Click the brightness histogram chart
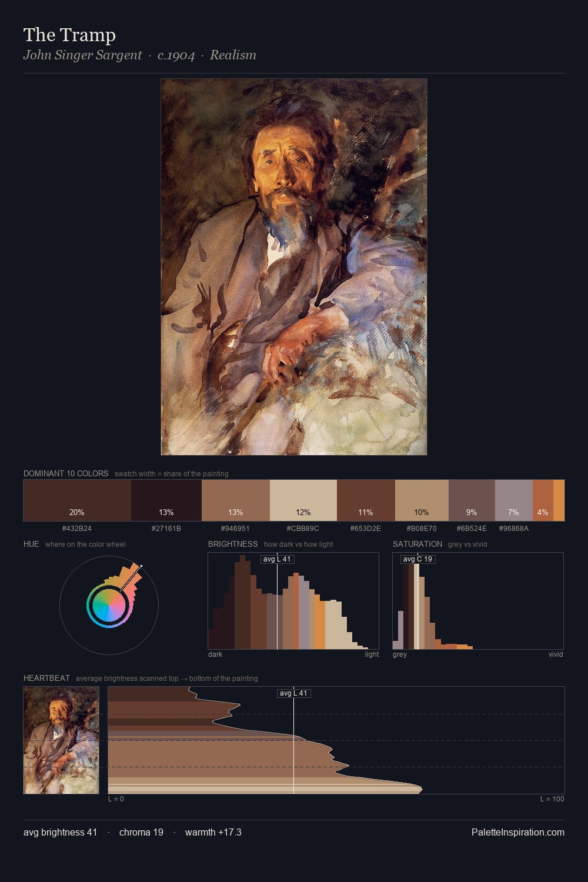 (x=293, y=601)
